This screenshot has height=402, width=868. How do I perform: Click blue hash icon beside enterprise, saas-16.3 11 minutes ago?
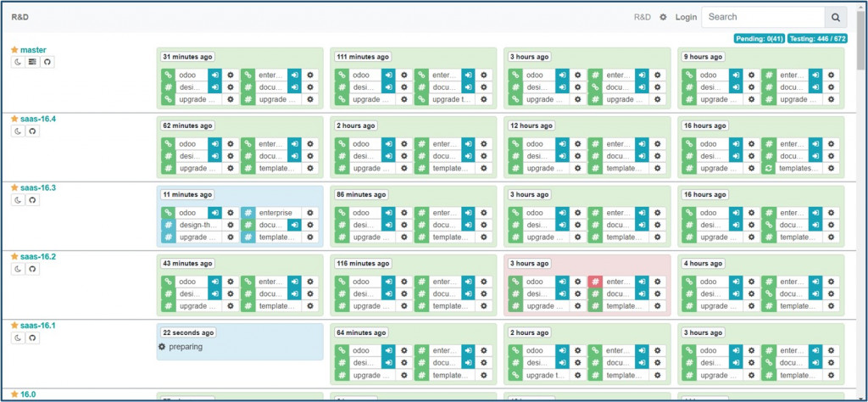(248, 213)
